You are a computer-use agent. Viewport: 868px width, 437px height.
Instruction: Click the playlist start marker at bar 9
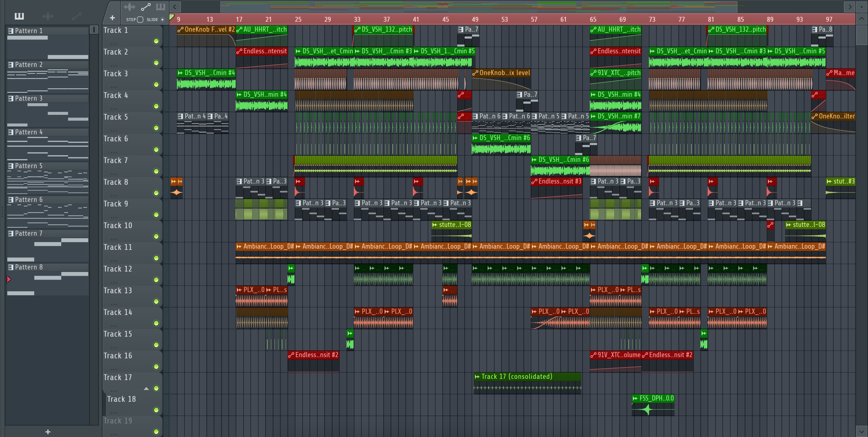pyautogui.click(x=171, y=17)
